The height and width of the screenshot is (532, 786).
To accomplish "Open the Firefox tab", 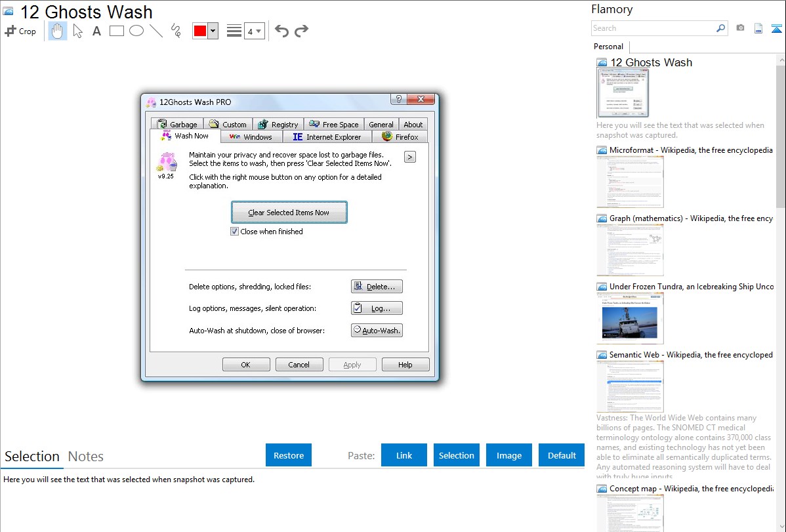I will [400, 137].
